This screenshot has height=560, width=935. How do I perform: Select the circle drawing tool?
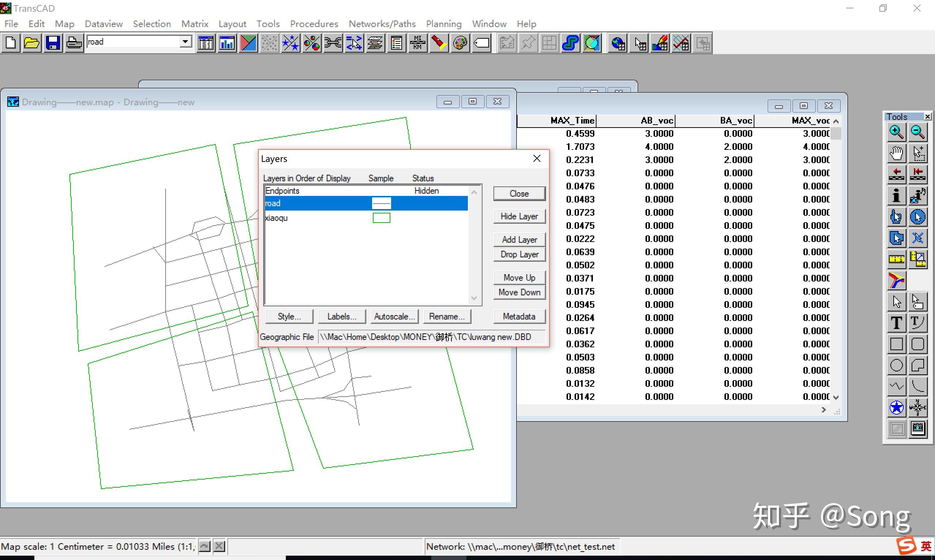pos(896,365)
